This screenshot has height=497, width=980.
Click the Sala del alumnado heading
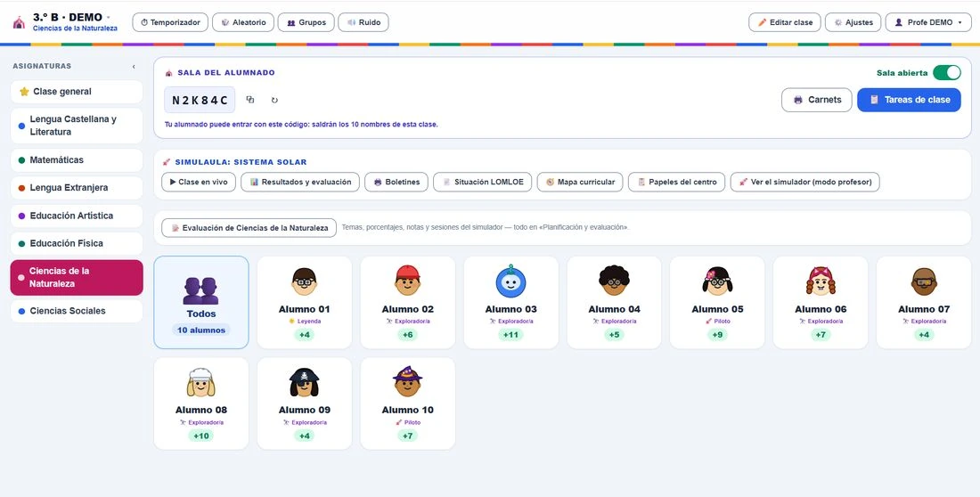click(225, 72)
